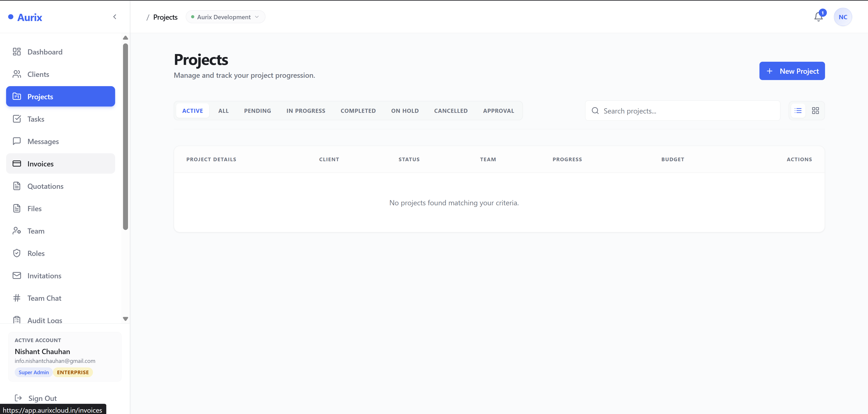This screenshot has height=414, width=868.
Task: Open Invitations from sidebar
Action: coord(61,276)
